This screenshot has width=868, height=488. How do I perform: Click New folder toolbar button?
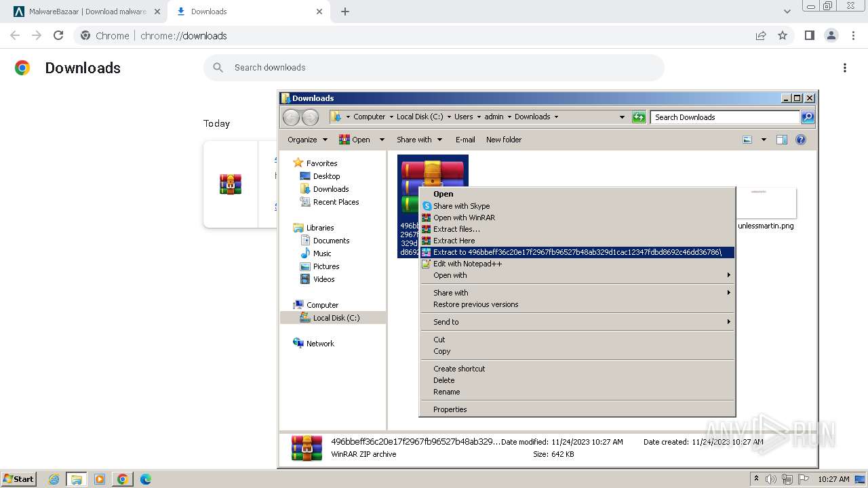(x=503, y=140)
